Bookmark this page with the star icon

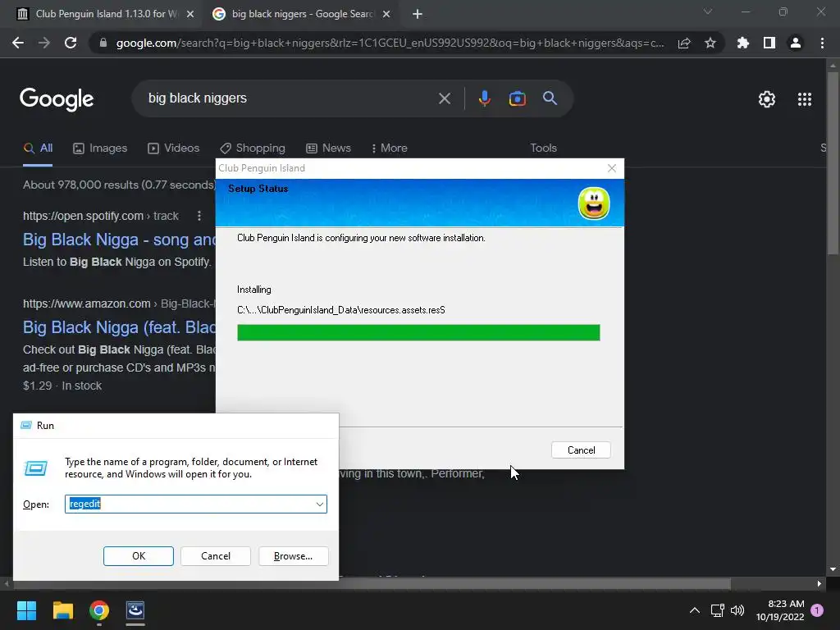click(710, 43)
